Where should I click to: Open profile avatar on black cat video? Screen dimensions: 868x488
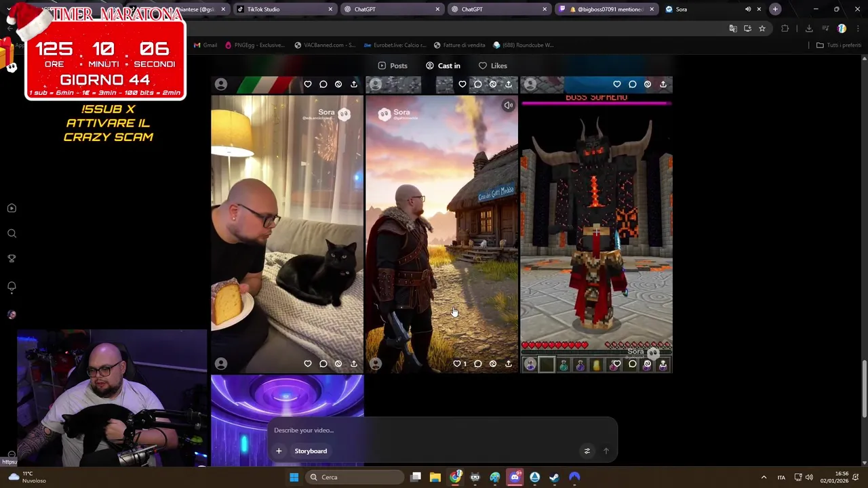click(221, 364)
